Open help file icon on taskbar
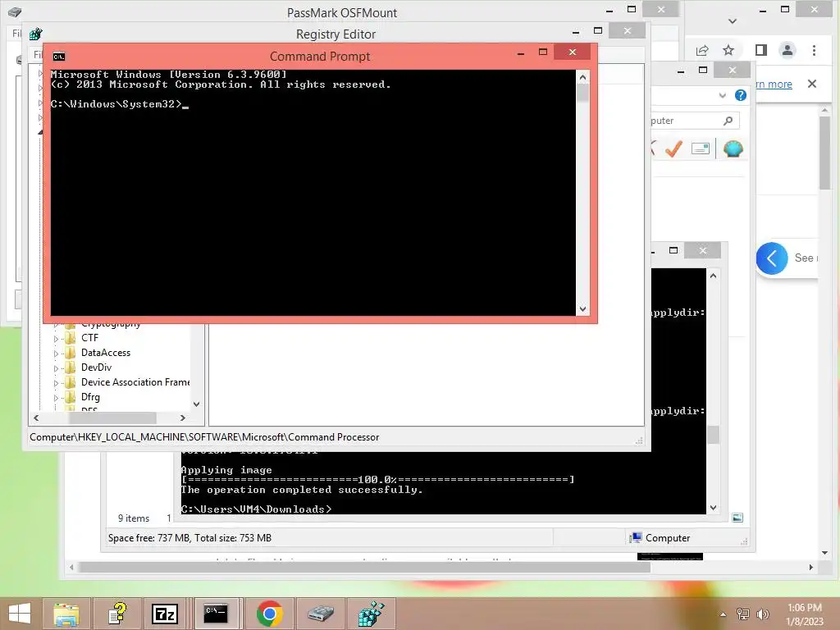 117,614
